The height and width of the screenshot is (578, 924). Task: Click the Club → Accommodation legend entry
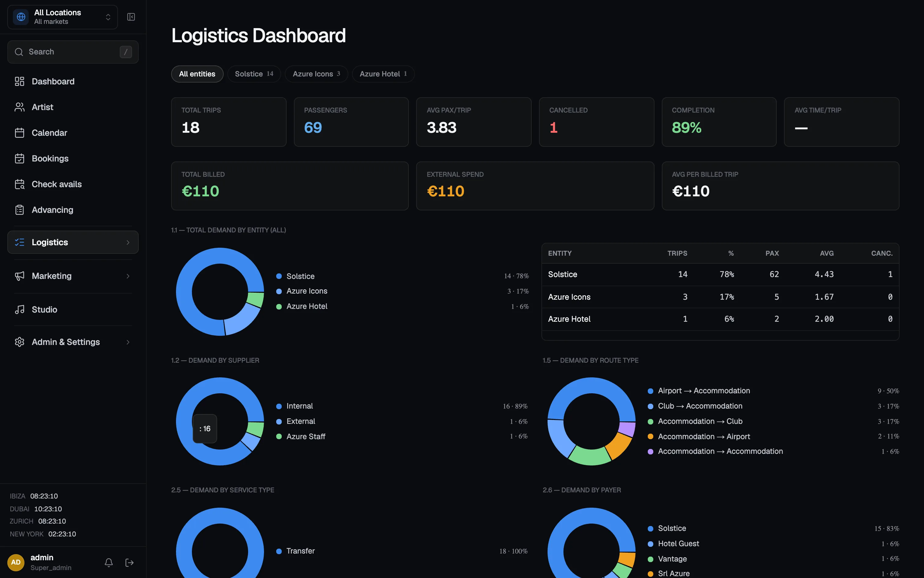(773, 406)
